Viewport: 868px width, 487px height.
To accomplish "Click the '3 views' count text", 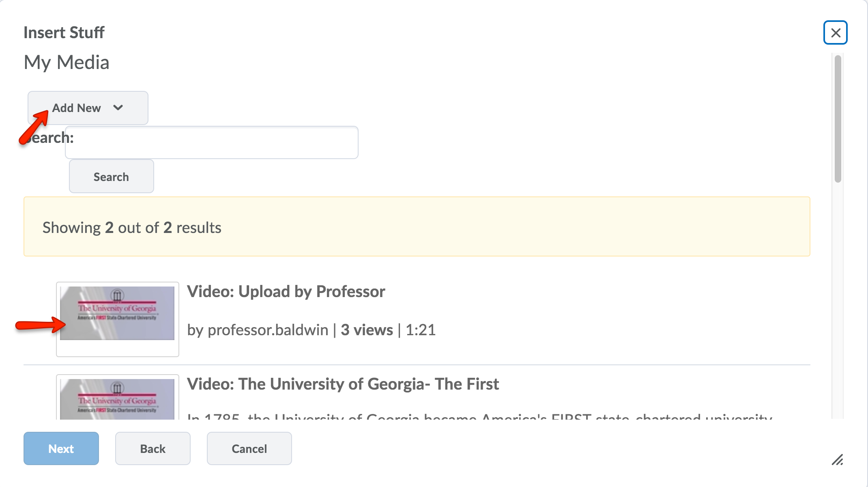I will pyautogui.click(x=367, y=330).
